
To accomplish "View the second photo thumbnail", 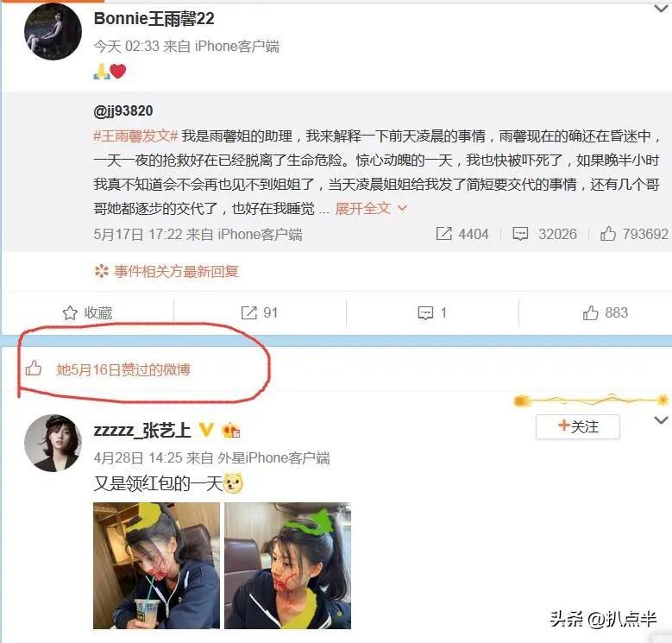I will (287, 565).
